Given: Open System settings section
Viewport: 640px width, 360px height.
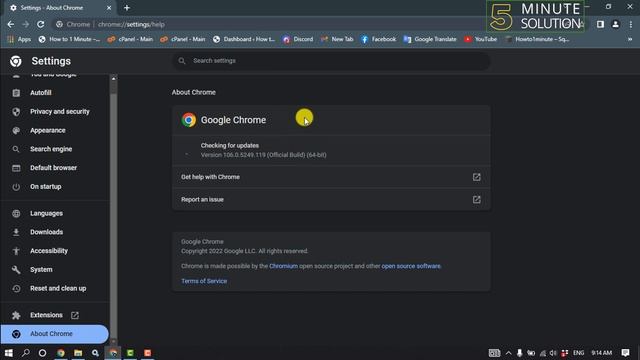Looking at the screenshot, I should tap(41, 269).
